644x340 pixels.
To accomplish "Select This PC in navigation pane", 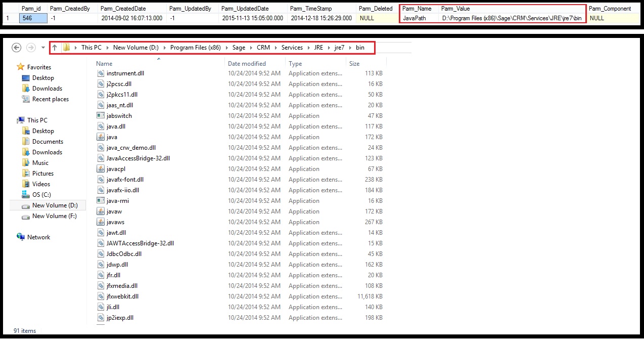I will click(x=37, y=120).
